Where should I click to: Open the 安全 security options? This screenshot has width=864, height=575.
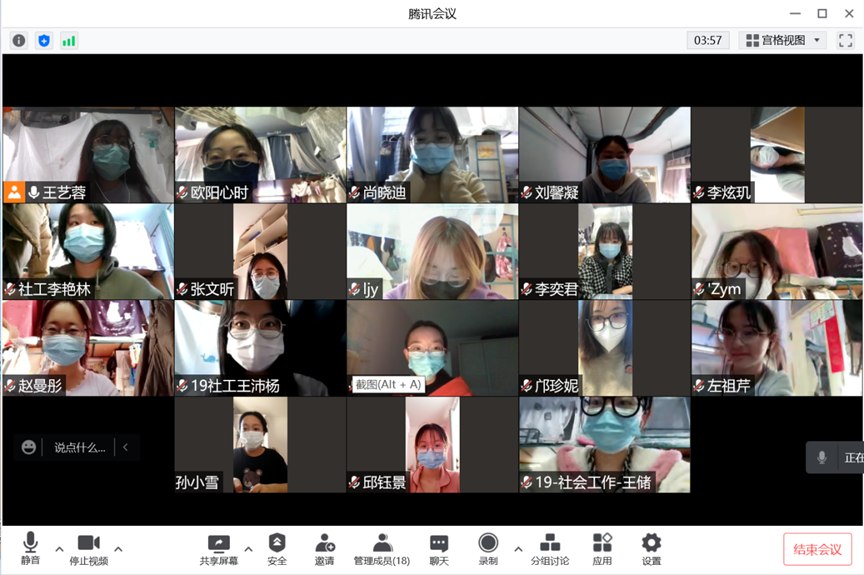click(277, 548)
